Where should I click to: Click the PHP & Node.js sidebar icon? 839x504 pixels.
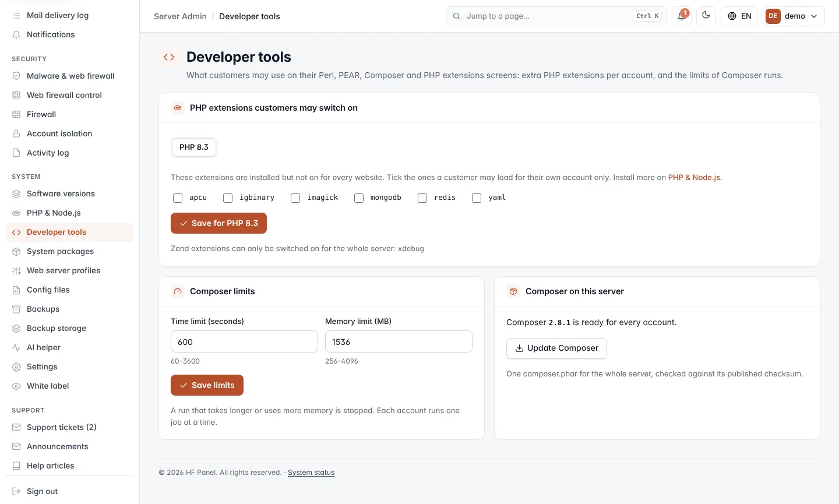click(x=16, y=213)
